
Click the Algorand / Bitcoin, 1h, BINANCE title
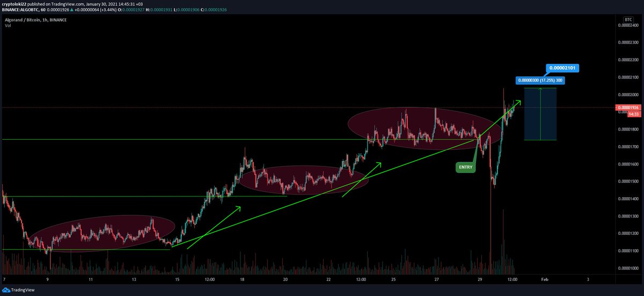coord(36,20)
